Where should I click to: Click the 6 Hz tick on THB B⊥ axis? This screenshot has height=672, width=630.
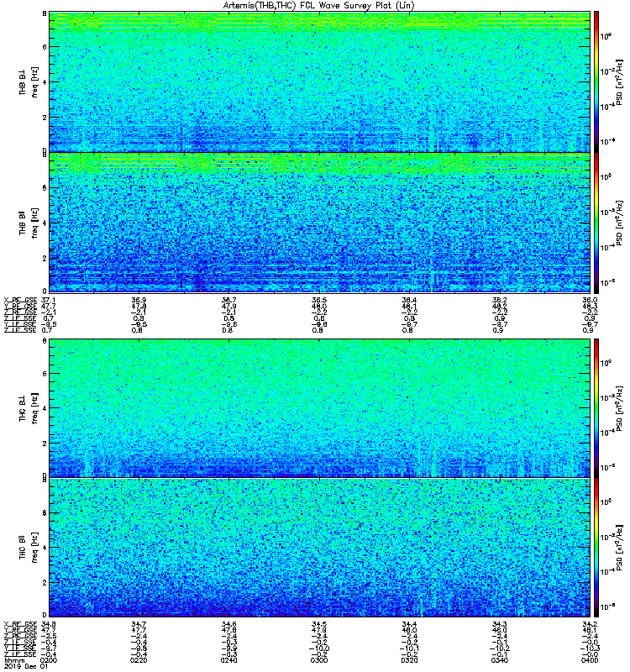tap(45, 47)
